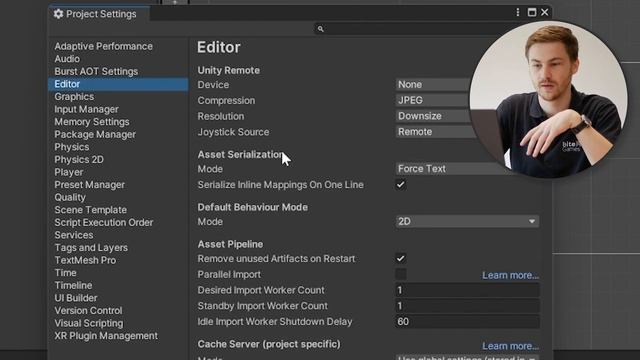
Task: Open the Default Behaviour Mode 2D dropdown
Action: pos(467,221)
